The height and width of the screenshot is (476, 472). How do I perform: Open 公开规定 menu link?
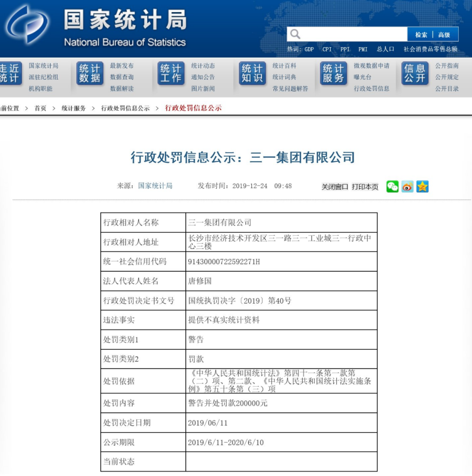pos(447,77)
